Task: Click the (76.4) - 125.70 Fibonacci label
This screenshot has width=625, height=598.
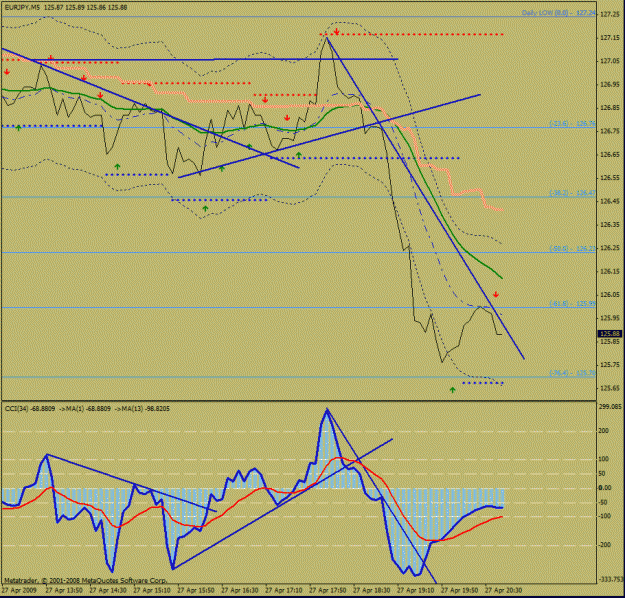Action: click(572, 373)
